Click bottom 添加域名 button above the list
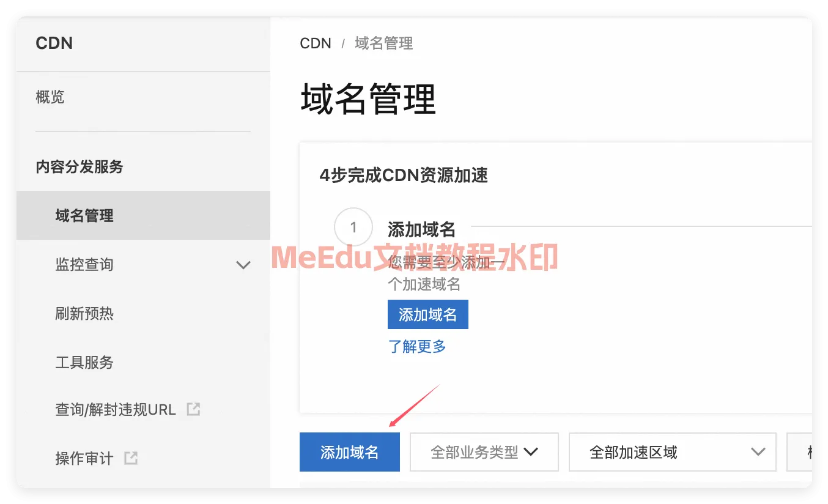The height and width of the screenshot is (504, 828). (350, 452)
